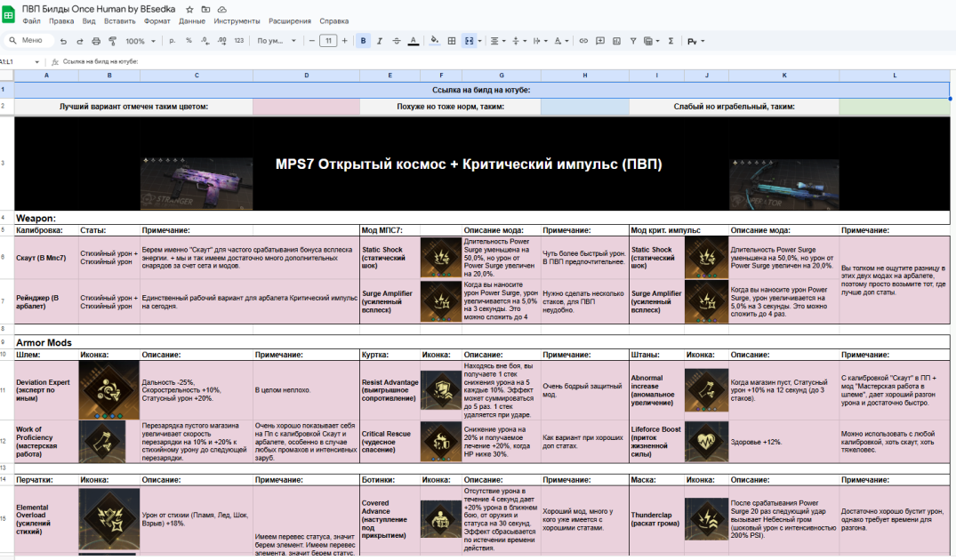Open the Расширения menu
Viewport: 956px width, 560px height.
(x=290, y=20)
